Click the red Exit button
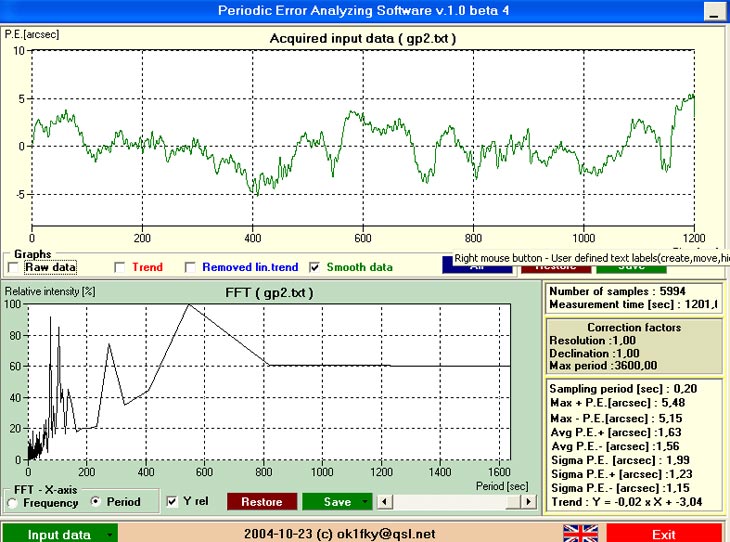Screen dimensions: 730x542 [663, 534]
